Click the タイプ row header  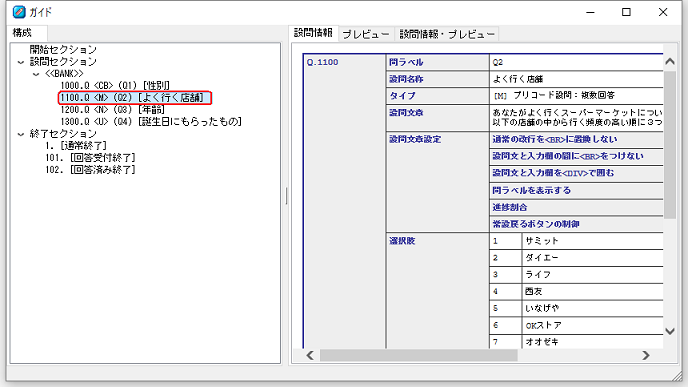(x=437, y=96)
